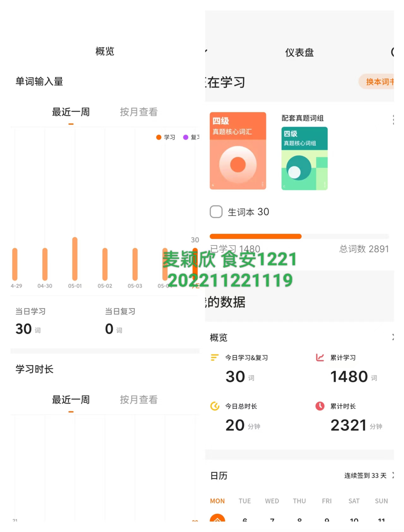Viewport: 404px width, 532px height.
Task: Open the three-dot menu beside 配套真题词组
Action: pos(393,120)
